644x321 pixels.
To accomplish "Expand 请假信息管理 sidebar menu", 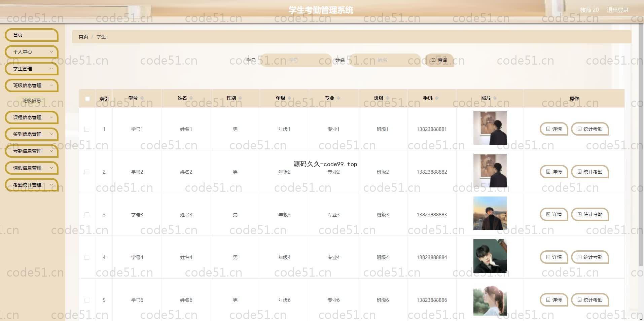I will (32, 168).
